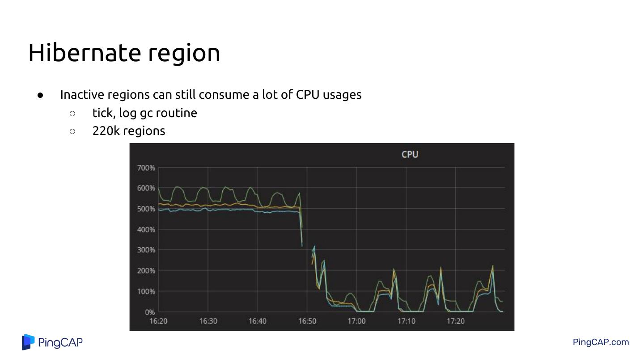Click the 500% y-axis label
Viewport: 644px width, 362px height.
(146, 209)
